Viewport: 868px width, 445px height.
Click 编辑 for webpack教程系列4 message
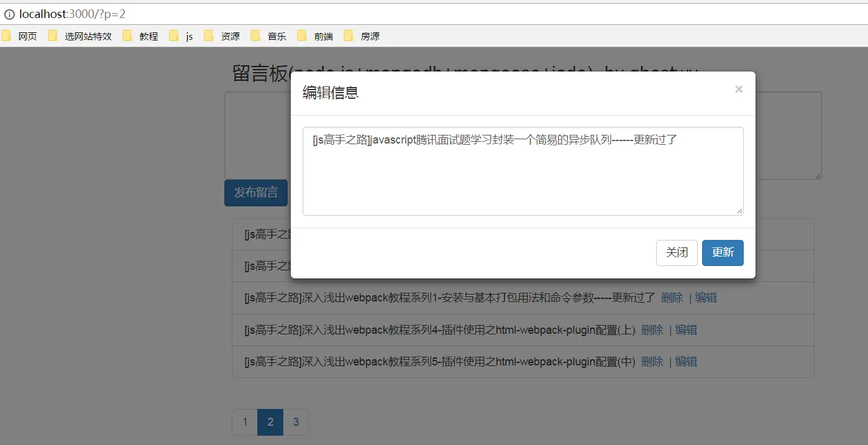pos(686,330)
